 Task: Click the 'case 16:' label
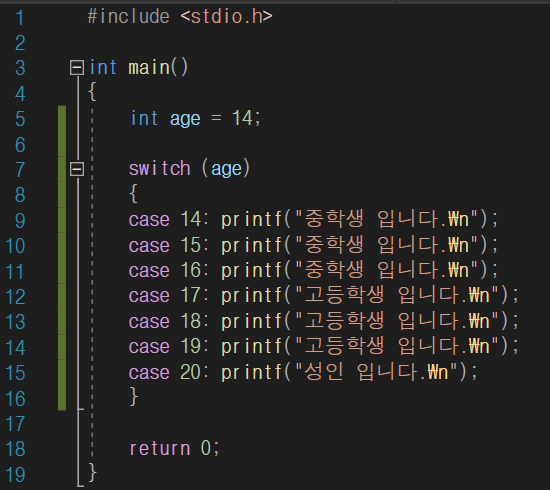(169, 270)
